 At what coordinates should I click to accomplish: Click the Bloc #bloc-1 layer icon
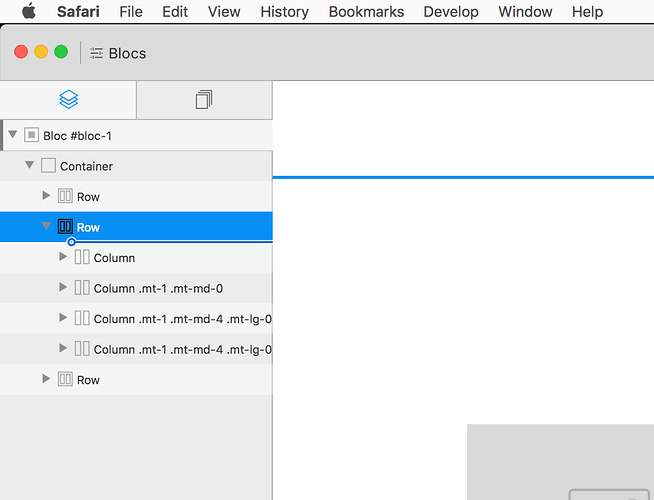[31, 135]
